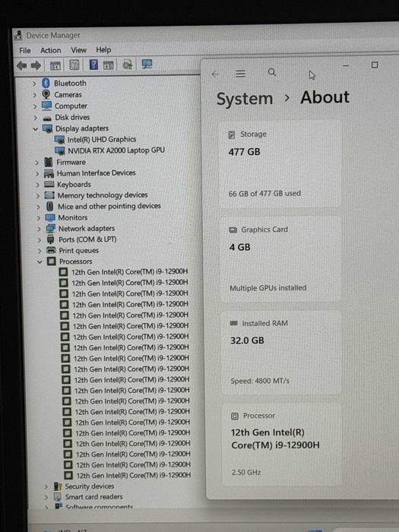Click the Device Manager title bar icon
Viewport: 399px width, 532px height.
19,35
